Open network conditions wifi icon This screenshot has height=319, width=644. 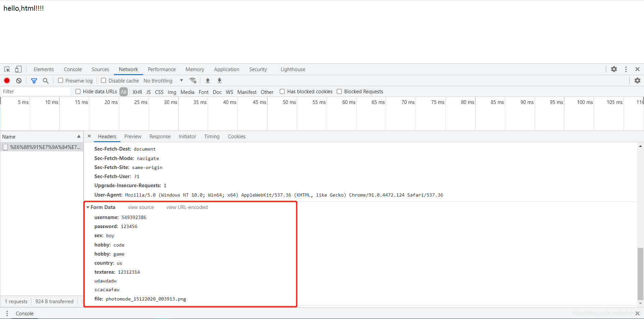[193, 81]
